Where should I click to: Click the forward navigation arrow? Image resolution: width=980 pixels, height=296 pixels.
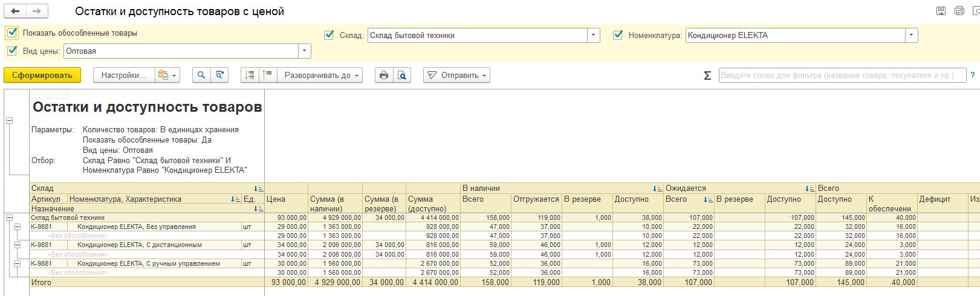[x=37, y=11]
